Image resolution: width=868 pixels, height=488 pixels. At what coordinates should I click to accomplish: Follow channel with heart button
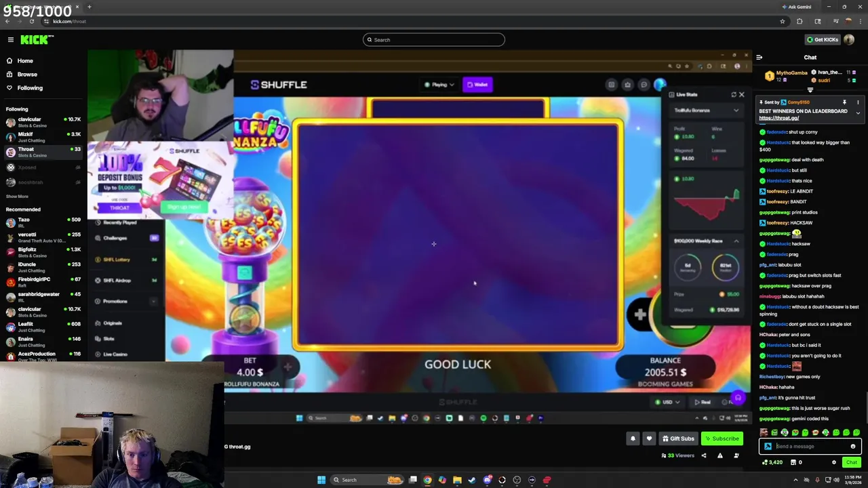click(x=649, y=439)
